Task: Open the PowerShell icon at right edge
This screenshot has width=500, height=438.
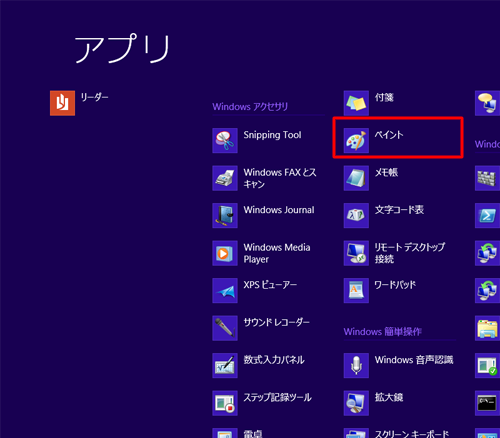Action: click(x=487, y=215)
